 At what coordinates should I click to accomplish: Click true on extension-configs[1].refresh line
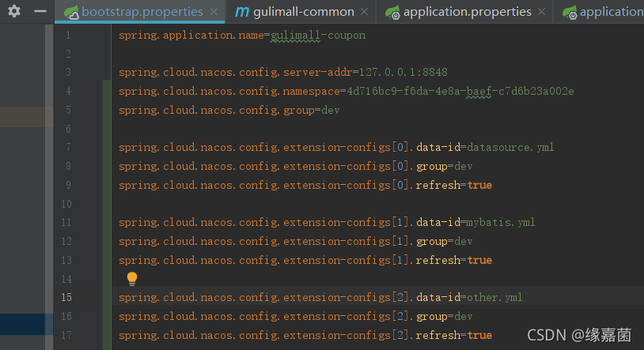click(x=479, y=260)
